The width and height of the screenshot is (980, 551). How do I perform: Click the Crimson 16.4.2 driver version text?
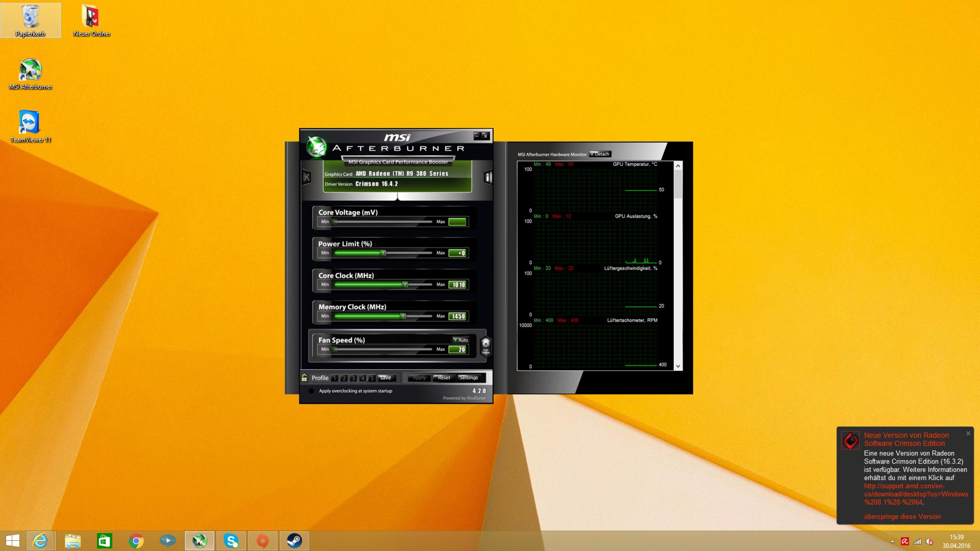tap(376, 184)
